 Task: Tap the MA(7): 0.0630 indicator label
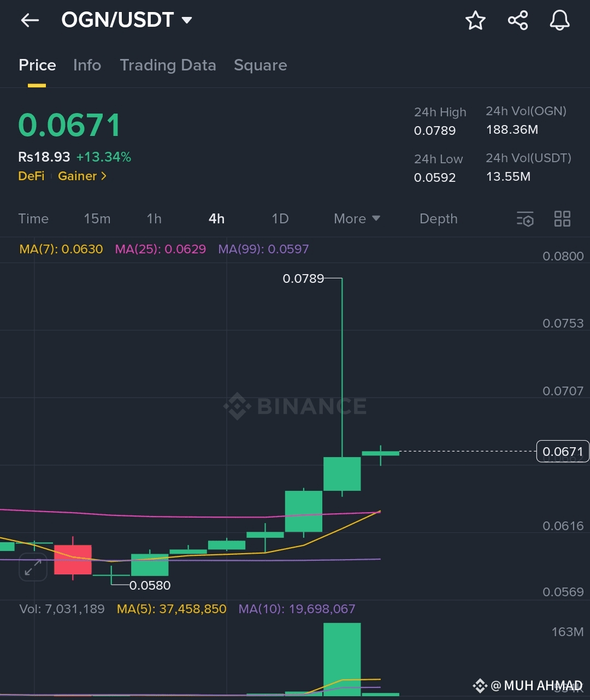(61, 250)
